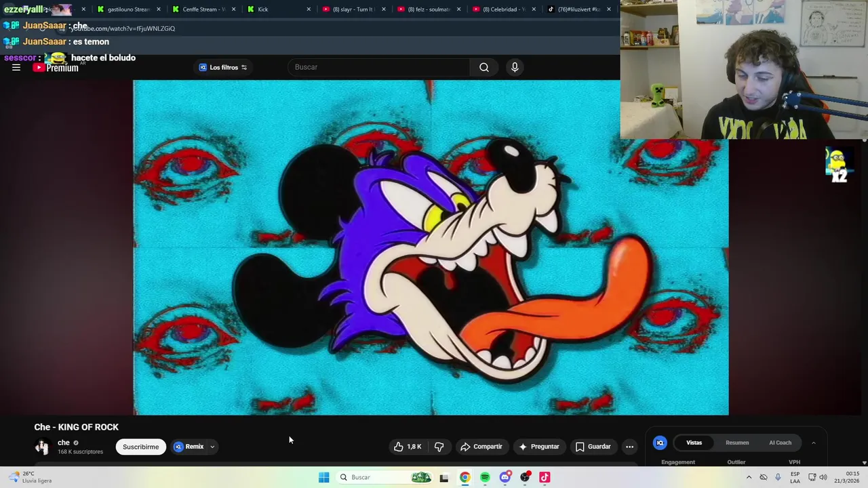Click the Engagement label in stats panel
868x488 pixels.
pos(678,462)
